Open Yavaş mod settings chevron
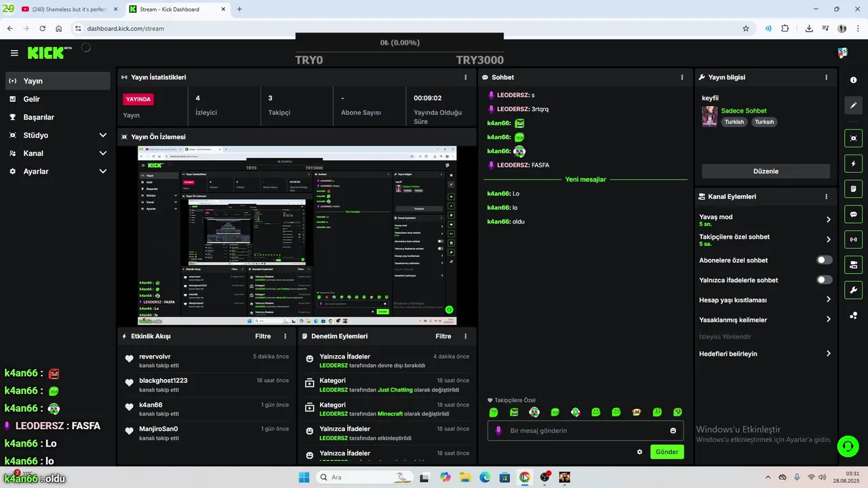868x488 pixels. point(828,220)
